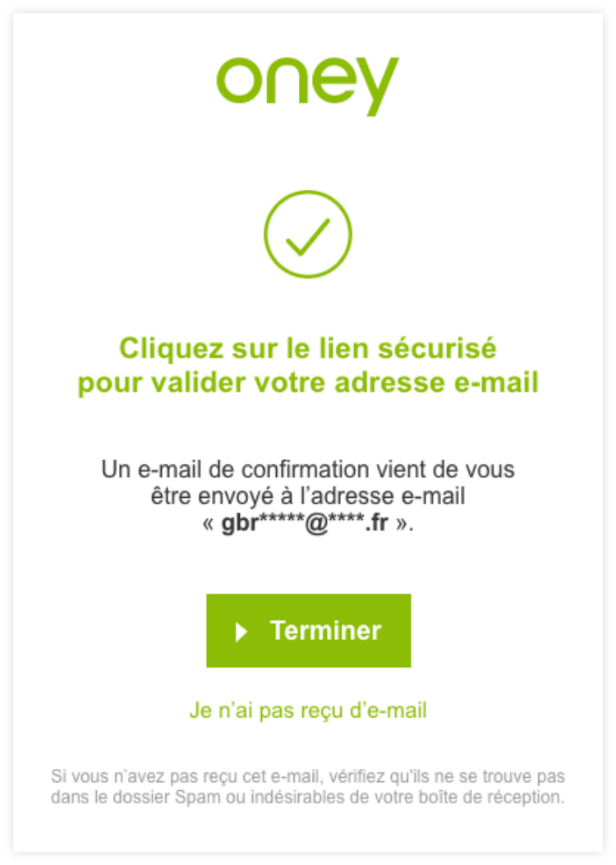Click the confirmation message paragraph

pos(308,495)
